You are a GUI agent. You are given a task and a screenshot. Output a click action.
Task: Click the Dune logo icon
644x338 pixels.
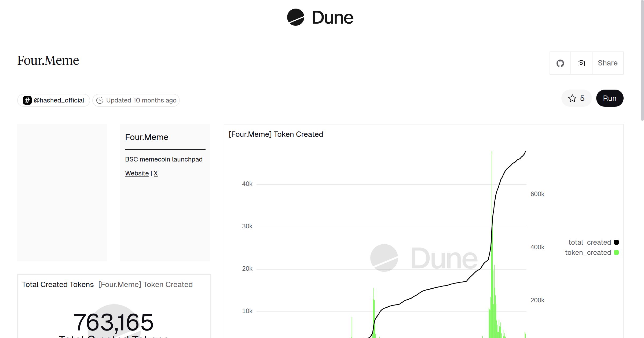click(295, 17)
